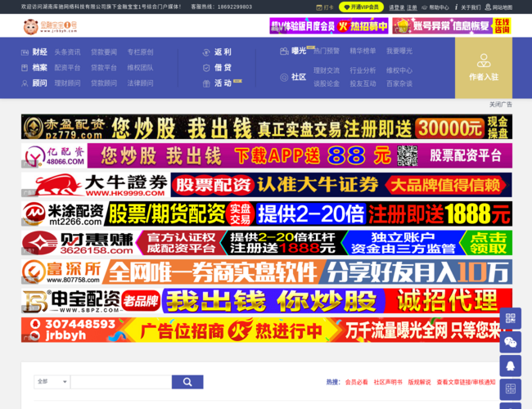
Task: Click the 顾问 advisor person icon
Action: 25,83
